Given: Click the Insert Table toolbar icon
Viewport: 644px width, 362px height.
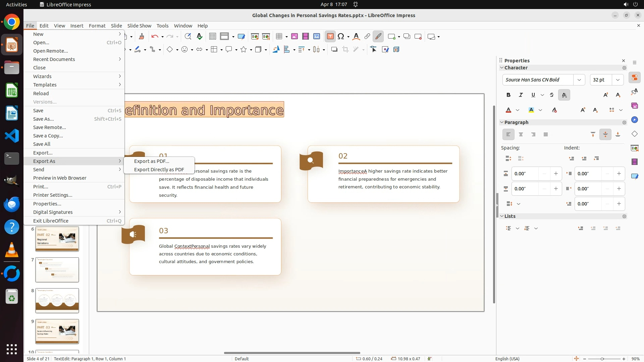Looking at the screenshot, I should click(279, 37).
